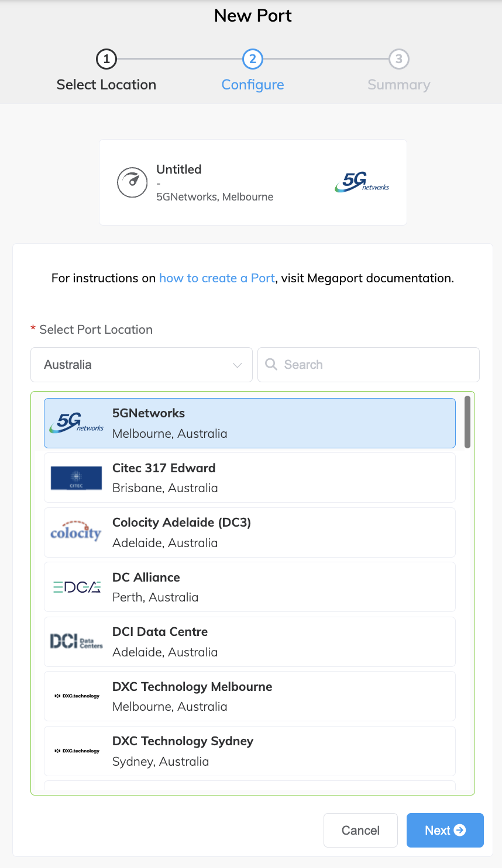
Task: Select DXC Technology Sydney location
Action: click(250, 751)
